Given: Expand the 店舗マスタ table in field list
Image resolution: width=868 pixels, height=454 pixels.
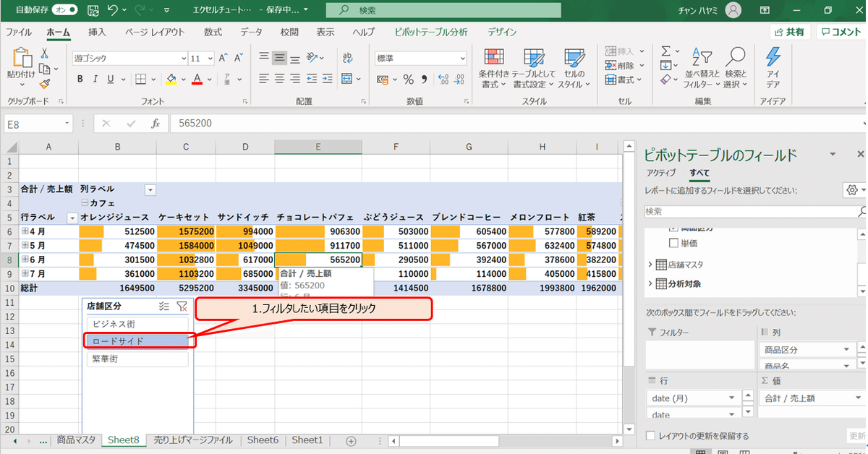Looking at the screenshot, I should (x=650, y=265).
